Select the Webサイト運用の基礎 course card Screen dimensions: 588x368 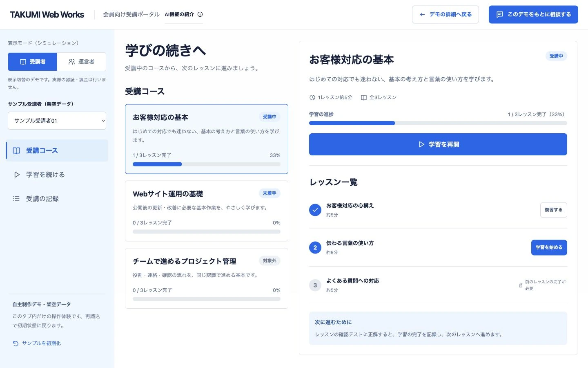pos(207,211)
